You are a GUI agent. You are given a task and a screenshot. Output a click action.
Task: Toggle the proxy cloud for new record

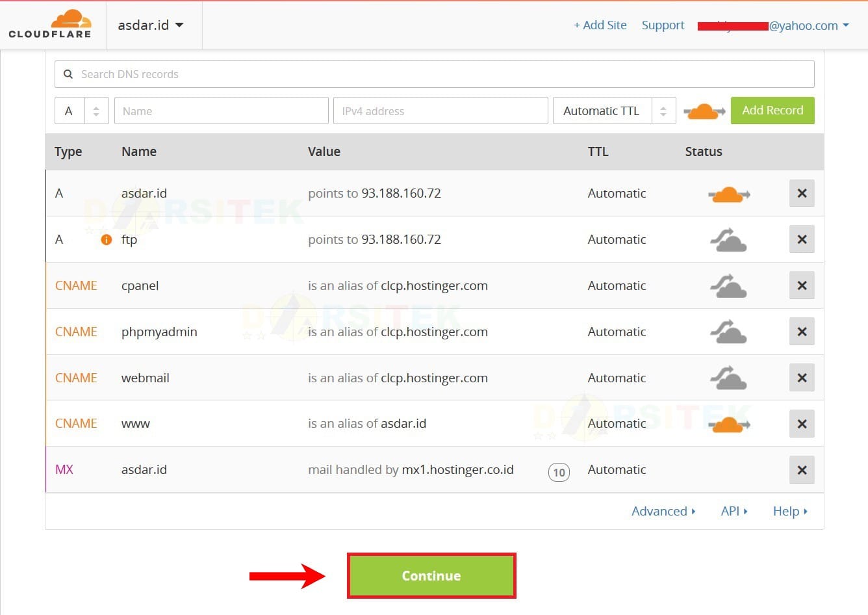[x=704, y=111]
